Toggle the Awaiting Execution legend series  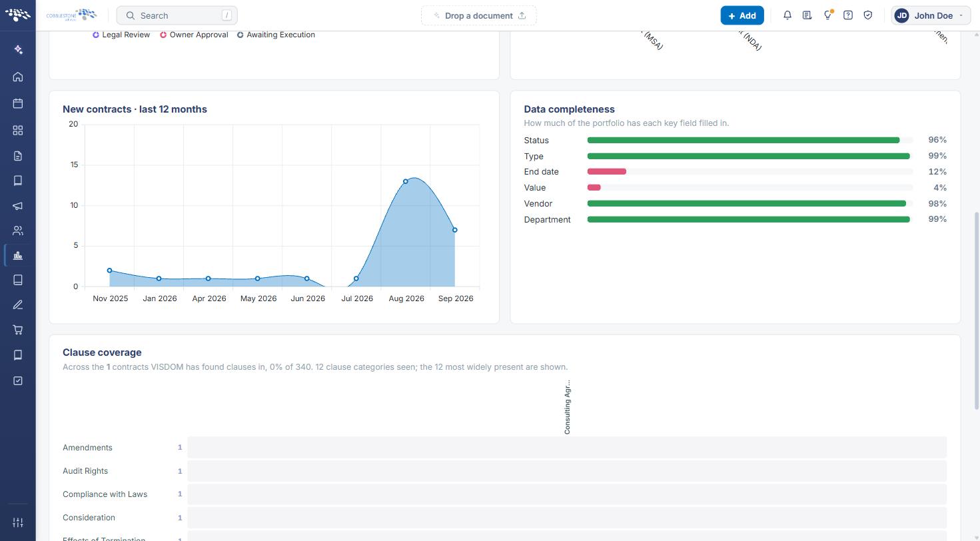(x=276, y=35)
